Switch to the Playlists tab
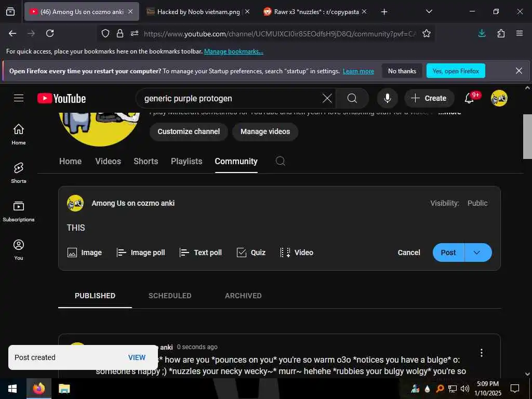Image resolution: width=532 pixels, height=399 pixels. 187,161
